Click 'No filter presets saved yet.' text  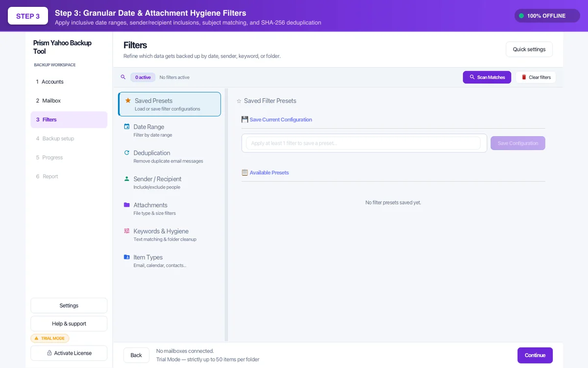point(393,203)
